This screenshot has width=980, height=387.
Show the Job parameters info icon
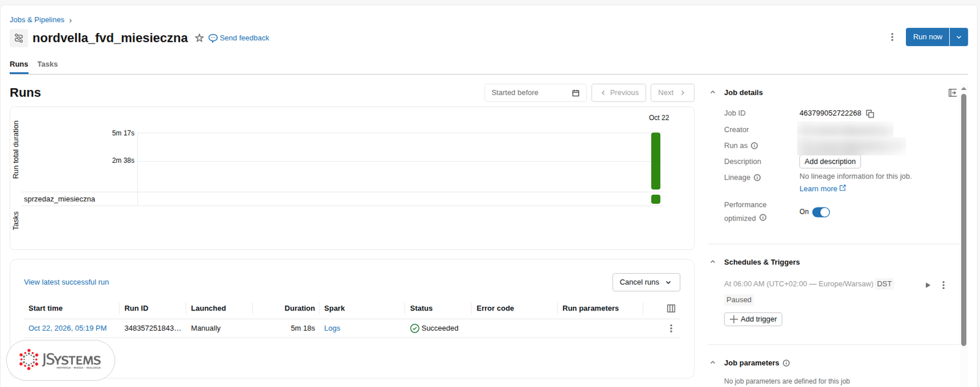pos(786,363)
